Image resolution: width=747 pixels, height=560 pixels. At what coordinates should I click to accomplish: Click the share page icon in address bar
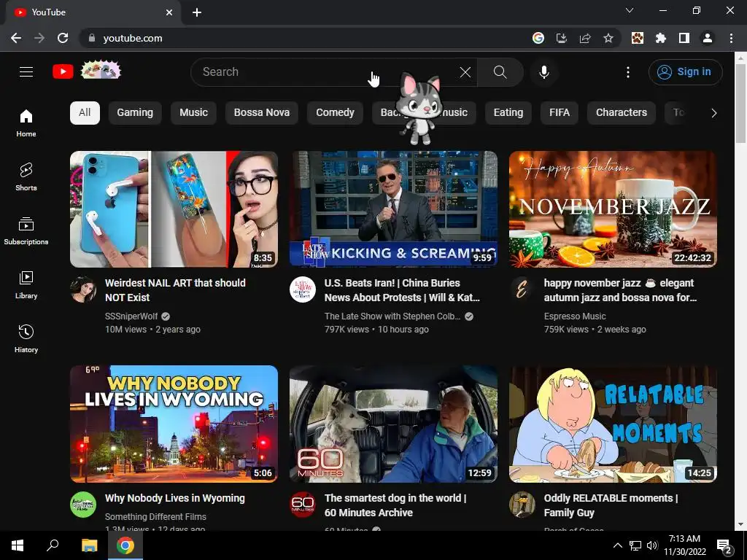pos(585,38)
